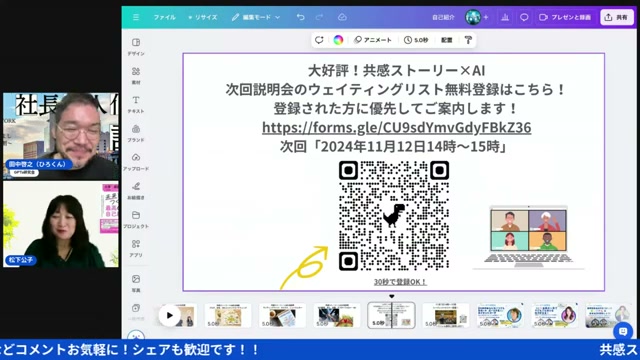640x360 pixels.
Task: Open the アップロード panel
Action: click(136, 162)
